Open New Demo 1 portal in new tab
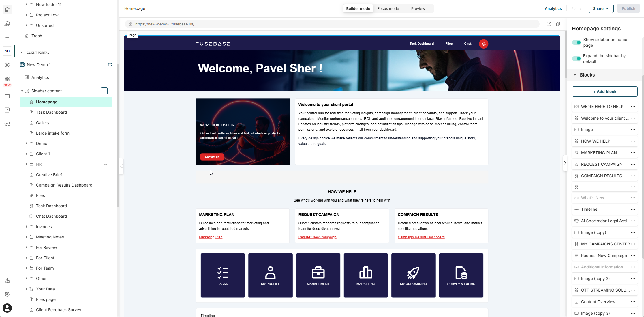644x317 pixels. [110, 65]
